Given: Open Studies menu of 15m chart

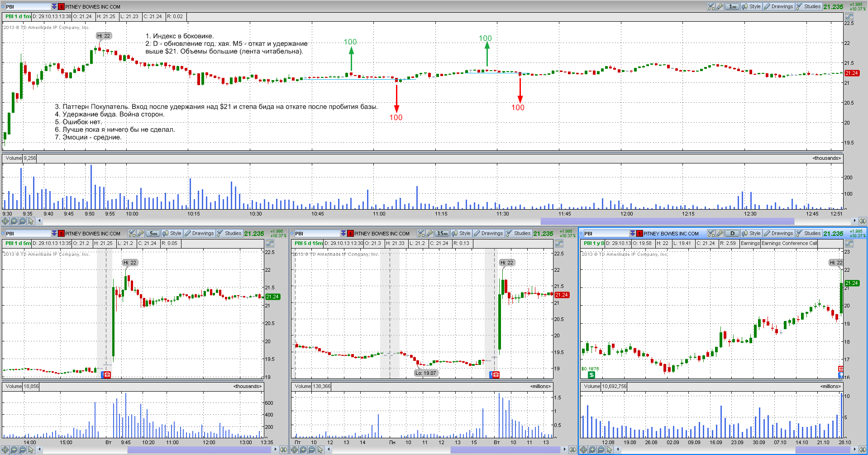Looking at the screenshot, I should click(x=518, y=233).
